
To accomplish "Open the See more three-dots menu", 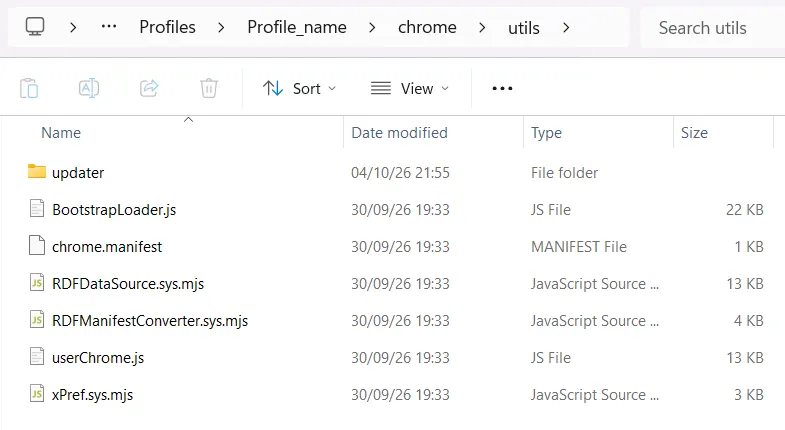I will [x=502, y=89].
